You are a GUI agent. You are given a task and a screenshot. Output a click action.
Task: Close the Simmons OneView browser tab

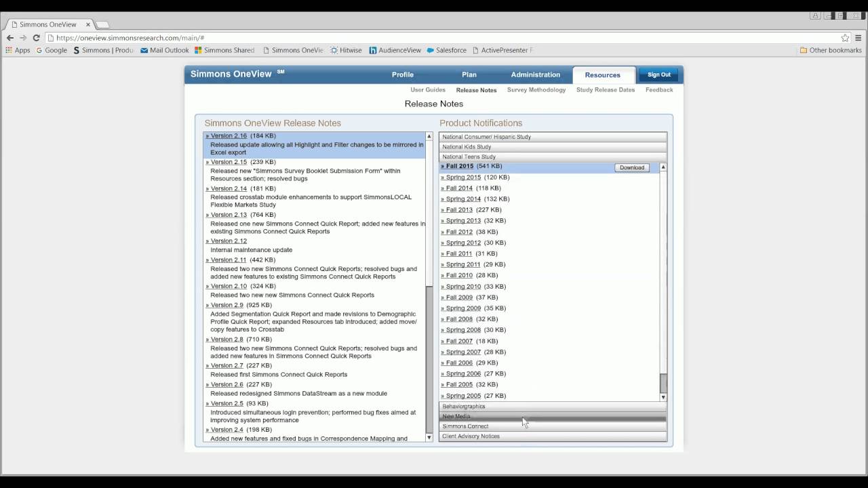[87, 24]
